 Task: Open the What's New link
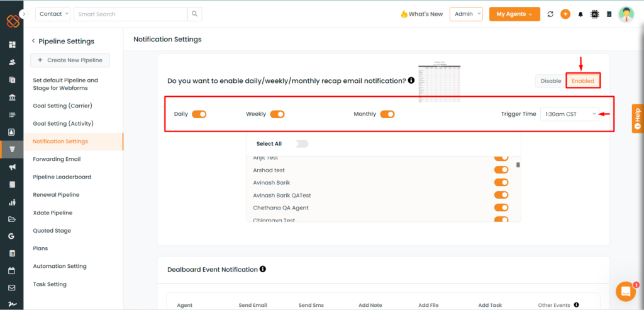pyautogui.click(x=422, y=14)
